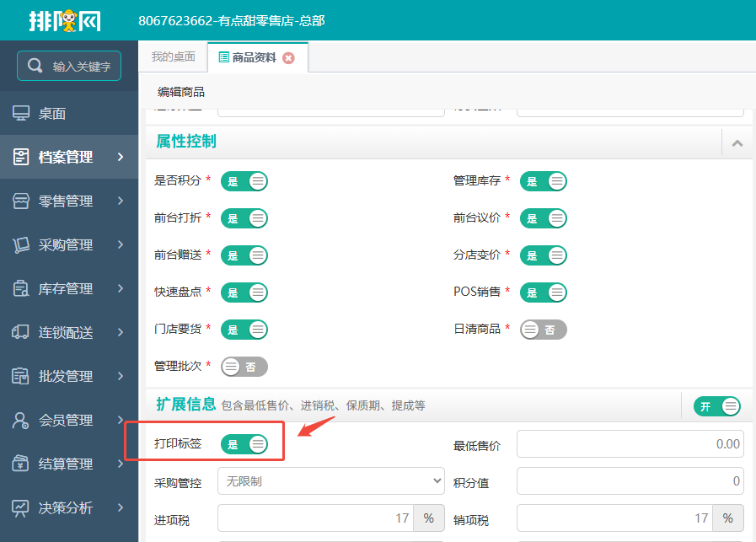Click the Paidui monkey logo
Viewport: 756px width, 542px height.
[x=65, y=21]
